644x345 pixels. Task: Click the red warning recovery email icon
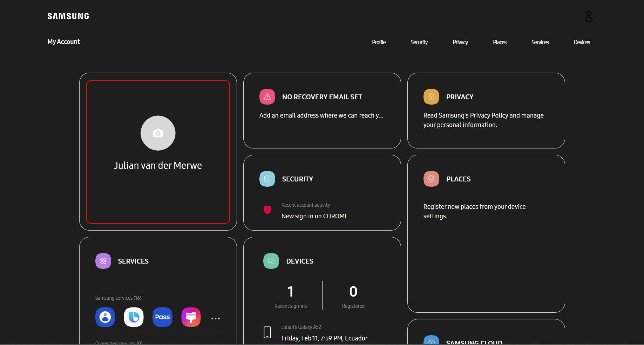(267, 97)
